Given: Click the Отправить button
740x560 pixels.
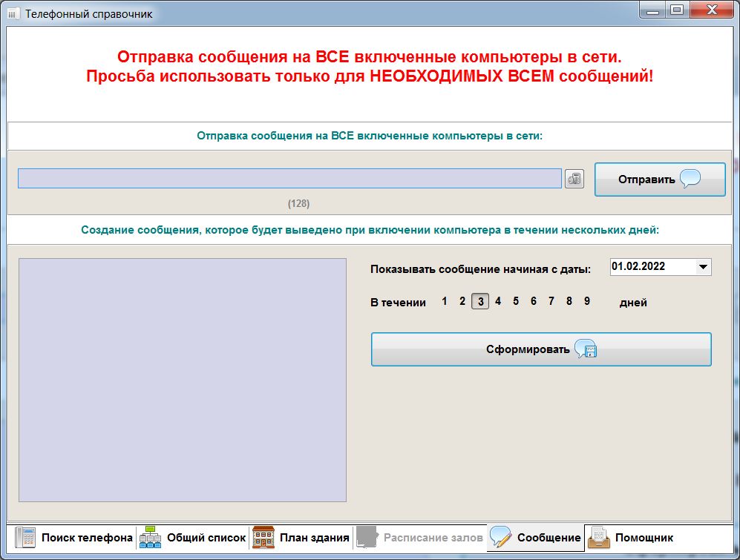Looking at the screenshot, I should [660, 179].
